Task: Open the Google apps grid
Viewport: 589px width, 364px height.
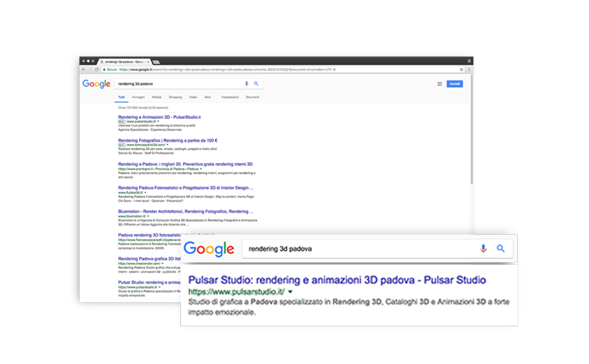Action: [440, 84]
